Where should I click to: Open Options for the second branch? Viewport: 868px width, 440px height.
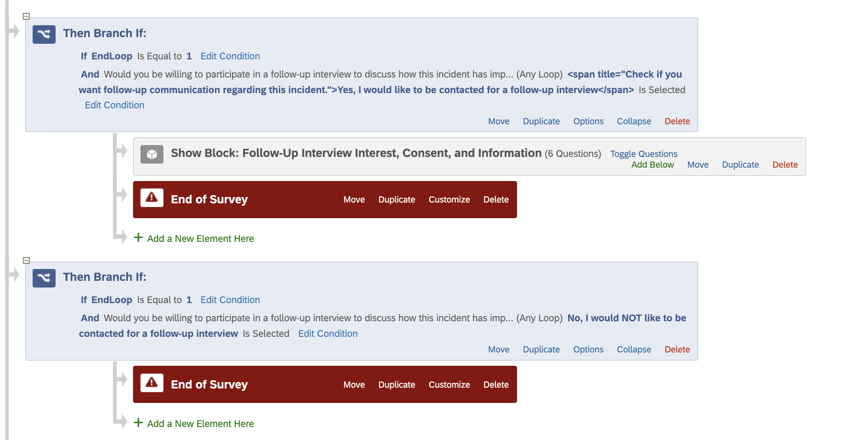pyautogui.click(x=588, y=349)
